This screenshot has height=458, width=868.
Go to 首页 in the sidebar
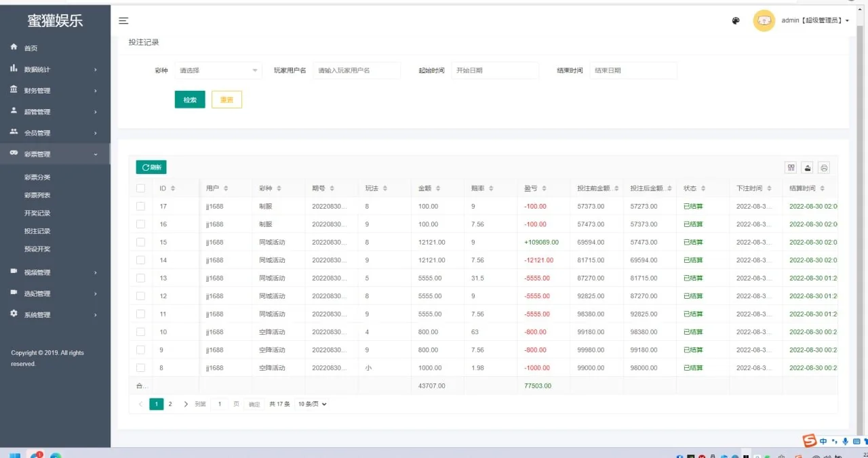[x=31, y=48]
